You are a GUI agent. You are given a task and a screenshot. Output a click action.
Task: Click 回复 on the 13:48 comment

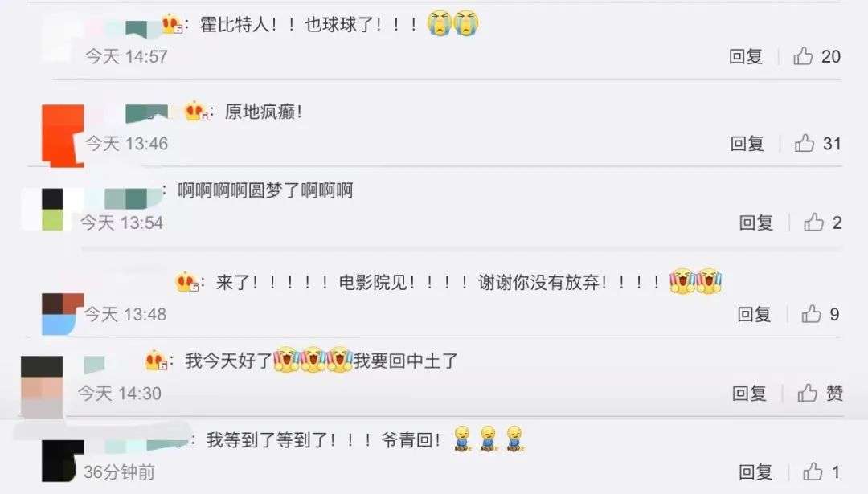pos(754,314)
